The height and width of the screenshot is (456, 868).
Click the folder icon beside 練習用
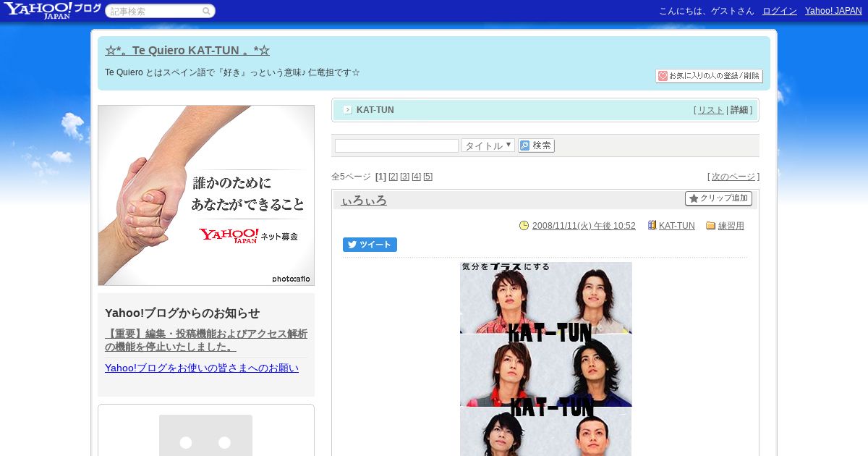tap(711, 226)
